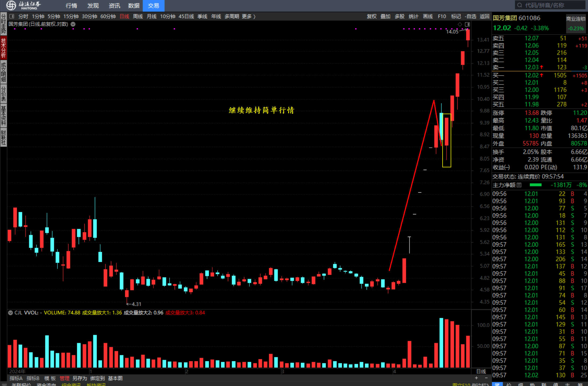588x386 pixels.
Task: Collapse the CJL indicator dropdown circle
Action: click(x=10, y=313)
